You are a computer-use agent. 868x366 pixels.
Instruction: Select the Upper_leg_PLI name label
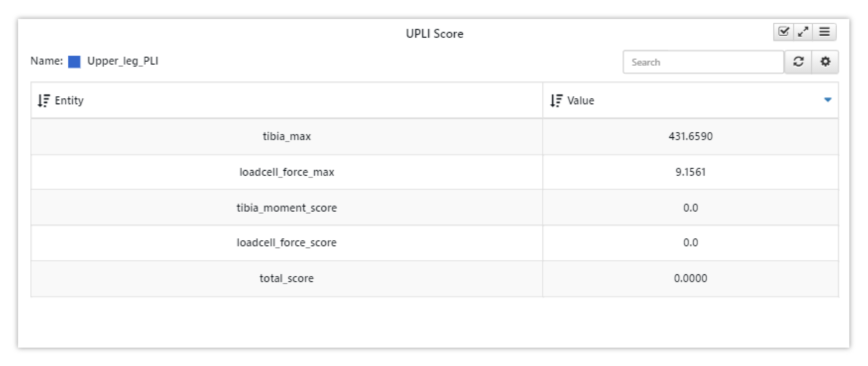coord(123,61)
